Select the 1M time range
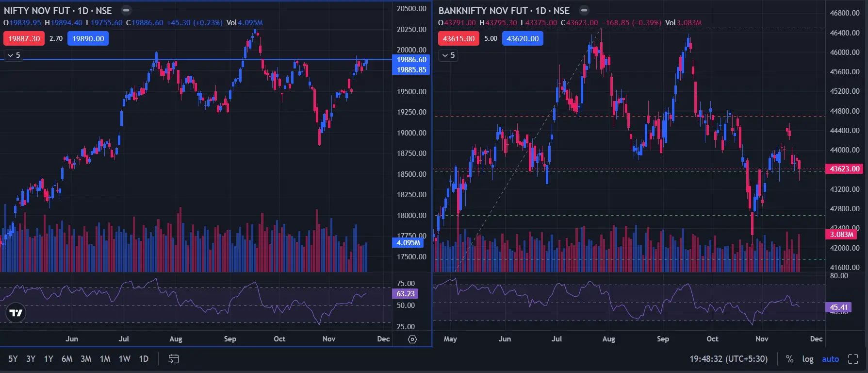Image resolution: width=868 pixels, height=373 pixels. pyautogui.click(x=105, y=359)
